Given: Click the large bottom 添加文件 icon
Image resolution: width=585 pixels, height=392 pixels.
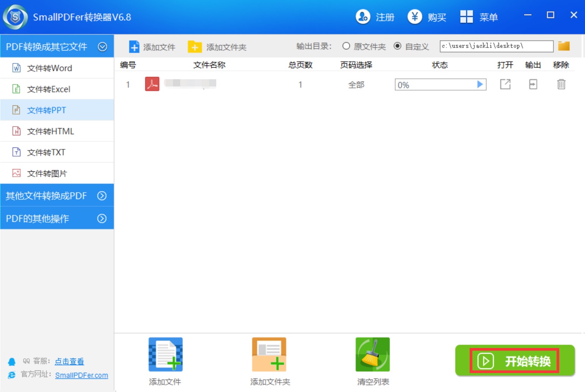Looking at the screenshot, I should click(165, 354).
